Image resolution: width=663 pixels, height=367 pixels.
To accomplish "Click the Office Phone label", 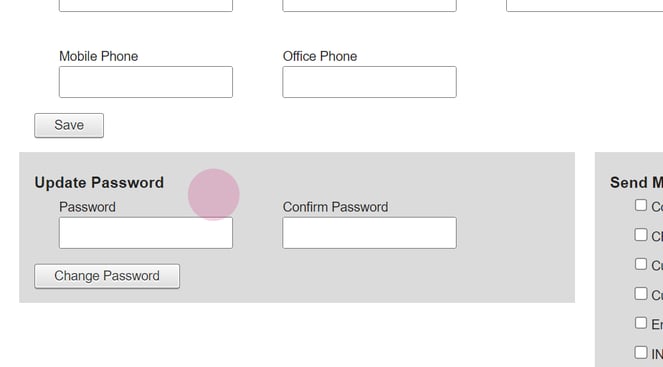I will (x=320, y=56).
